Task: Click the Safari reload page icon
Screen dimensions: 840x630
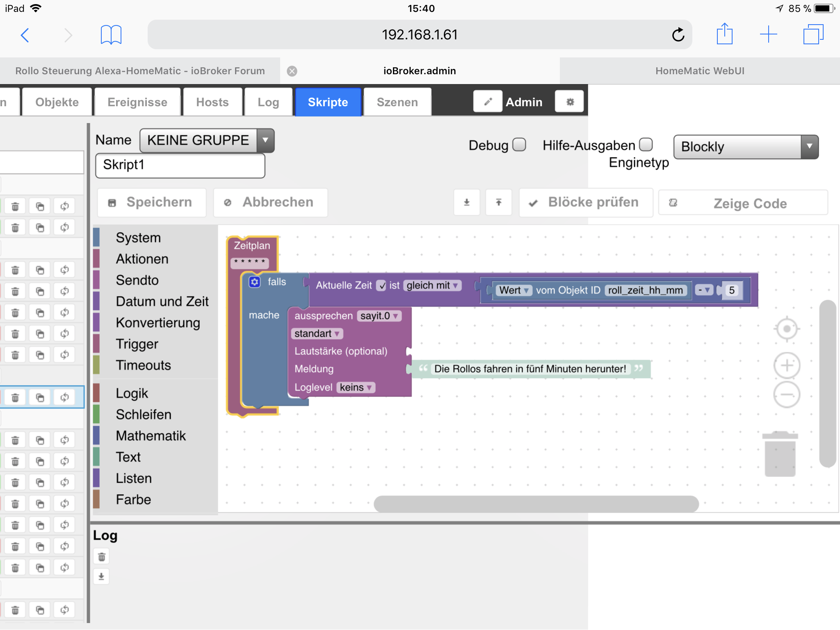Action: [678, 35]
